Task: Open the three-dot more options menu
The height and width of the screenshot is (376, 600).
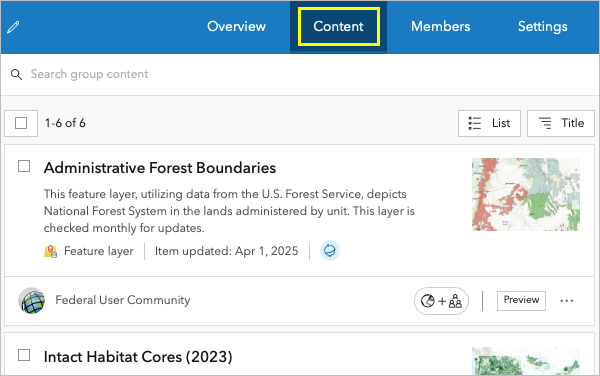Action: click(566, 301)
